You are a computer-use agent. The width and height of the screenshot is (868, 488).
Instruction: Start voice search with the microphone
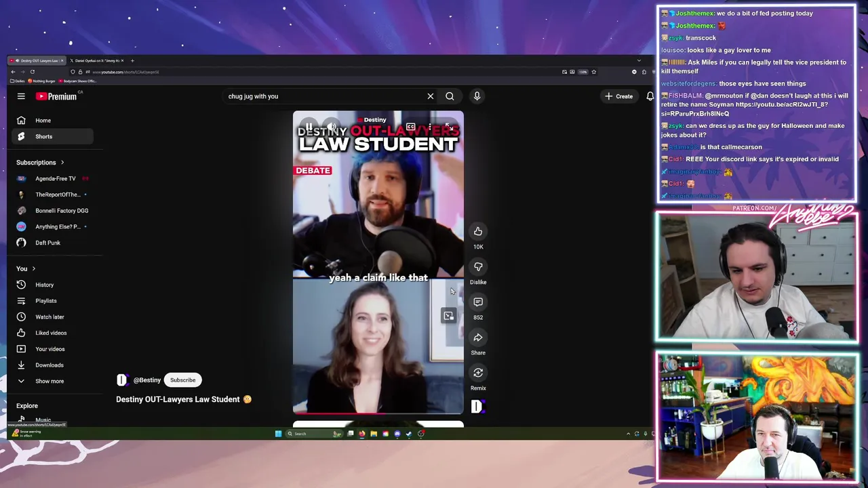click(477, 96)
